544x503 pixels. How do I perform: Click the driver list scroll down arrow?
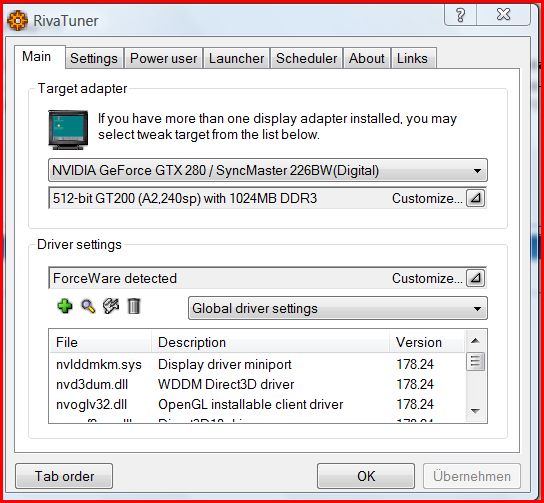pyautogui.click(x=475, y=411)
